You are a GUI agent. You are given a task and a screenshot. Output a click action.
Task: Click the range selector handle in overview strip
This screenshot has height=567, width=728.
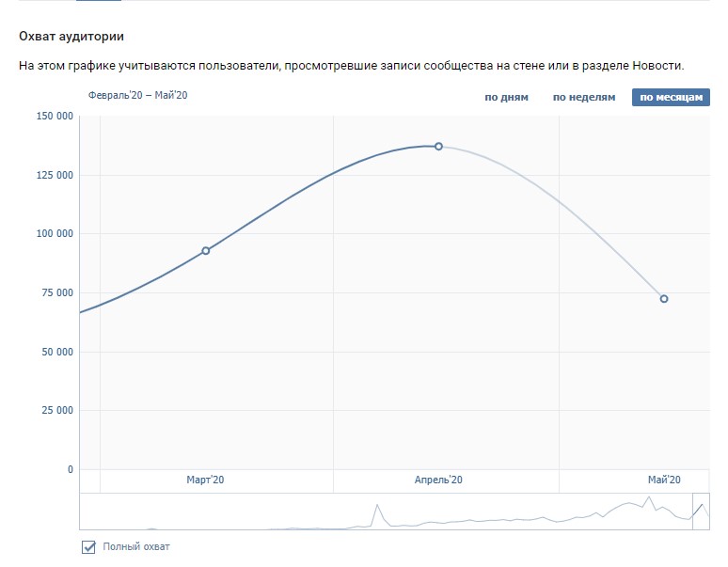701,512
